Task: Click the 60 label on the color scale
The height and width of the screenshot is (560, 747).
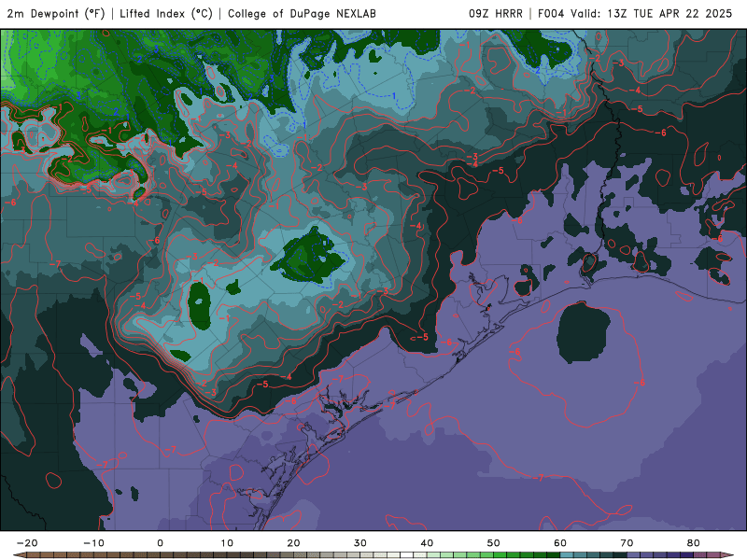Action: (x=560, y=543)
